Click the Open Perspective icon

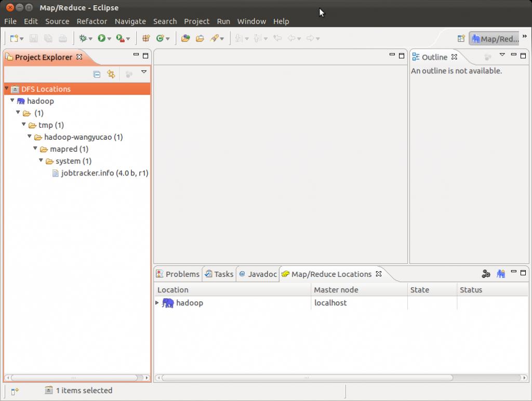tap(461, 38)
